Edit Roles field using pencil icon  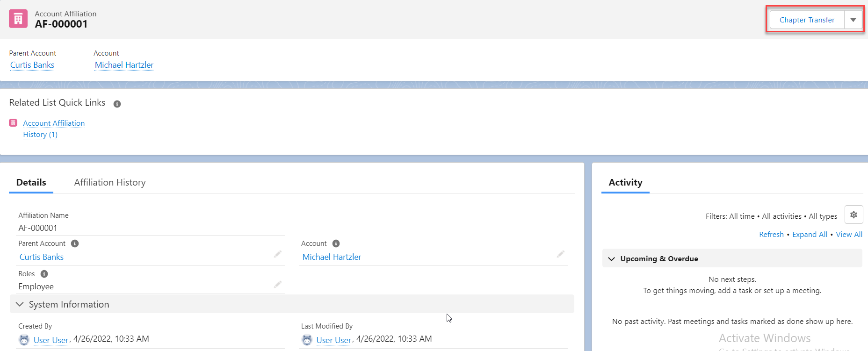(278, 285)
